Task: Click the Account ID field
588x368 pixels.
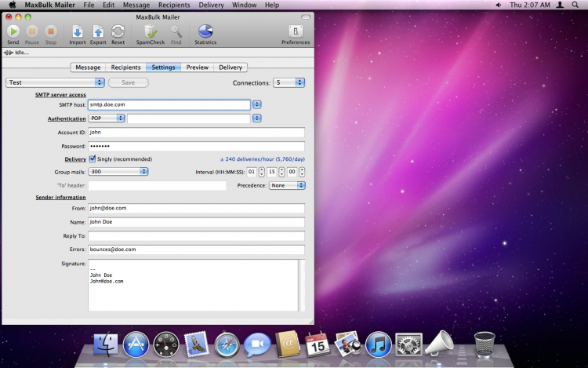Action: (x=196, y=132)
